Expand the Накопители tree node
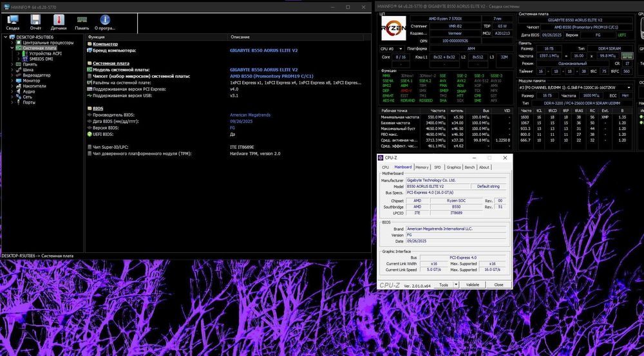Image resolution: width=644 pixels, height=356 pixels. point(12,86)
